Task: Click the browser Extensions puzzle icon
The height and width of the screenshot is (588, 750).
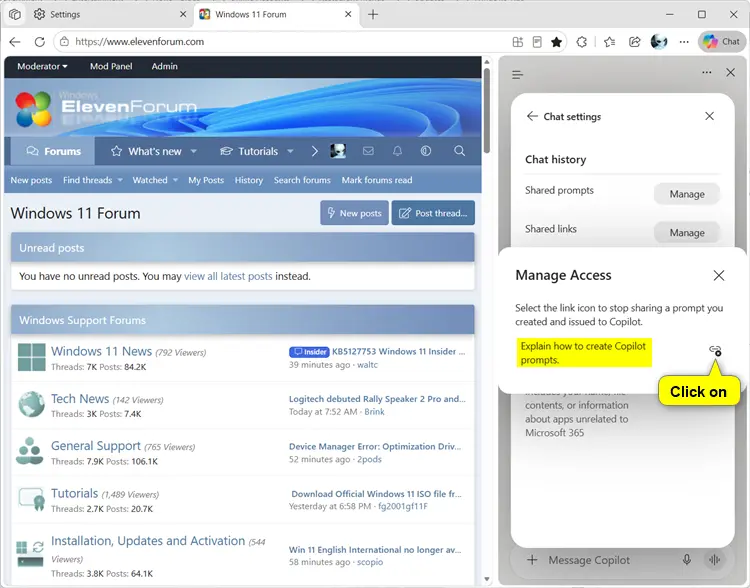Action: coord(581,42)
